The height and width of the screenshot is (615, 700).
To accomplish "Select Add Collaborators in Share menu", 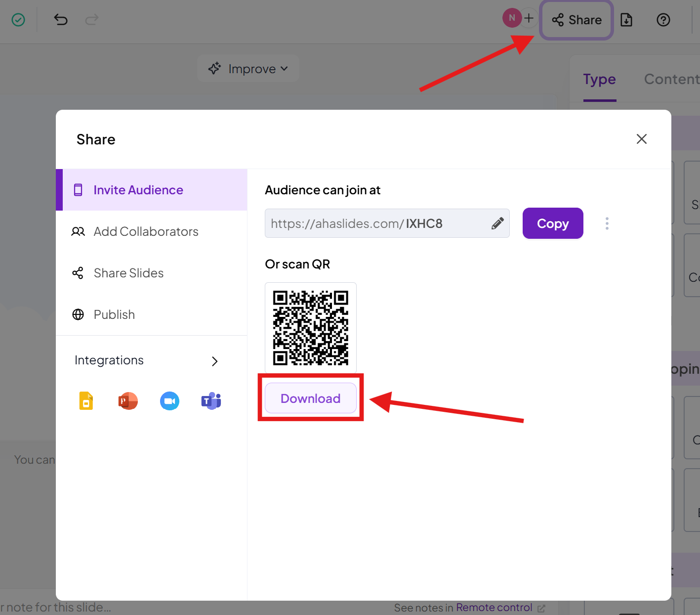I will (x=146, y=231).
